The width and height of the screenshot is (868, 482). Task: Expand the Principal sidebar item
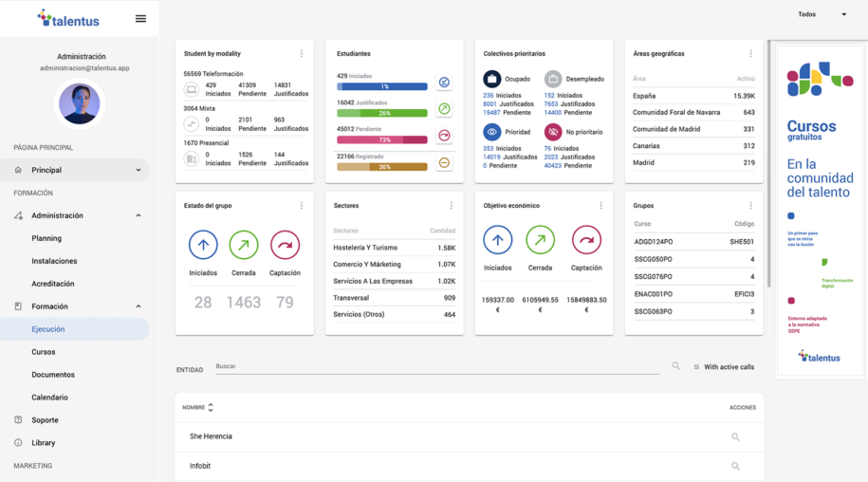click(139, 171)
